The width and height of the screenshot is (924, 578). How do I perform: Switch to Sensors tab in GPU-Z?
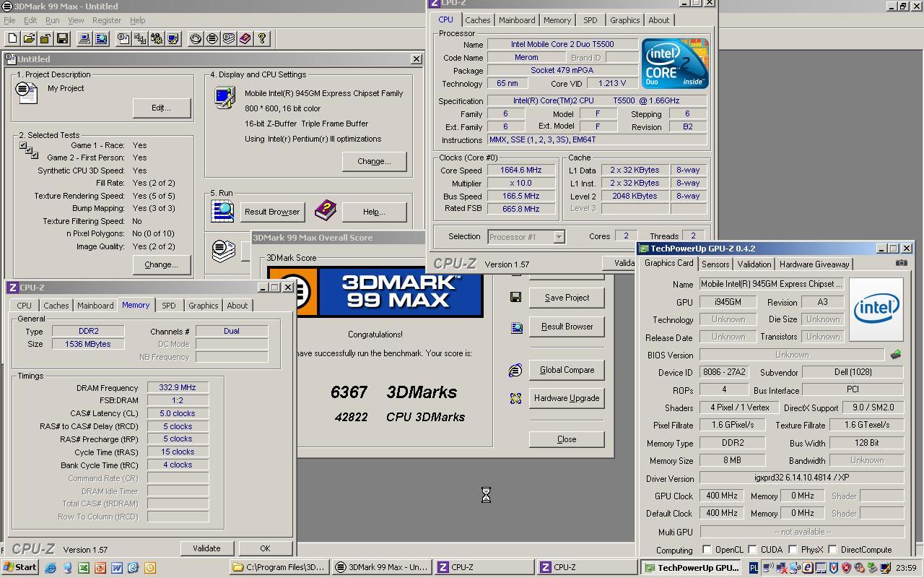(x=715, y=264)
